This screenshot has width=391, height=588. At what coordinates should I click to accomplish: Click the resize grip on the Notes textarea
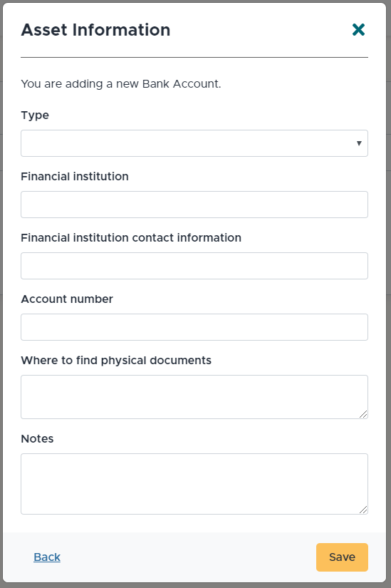pos(363,510)
